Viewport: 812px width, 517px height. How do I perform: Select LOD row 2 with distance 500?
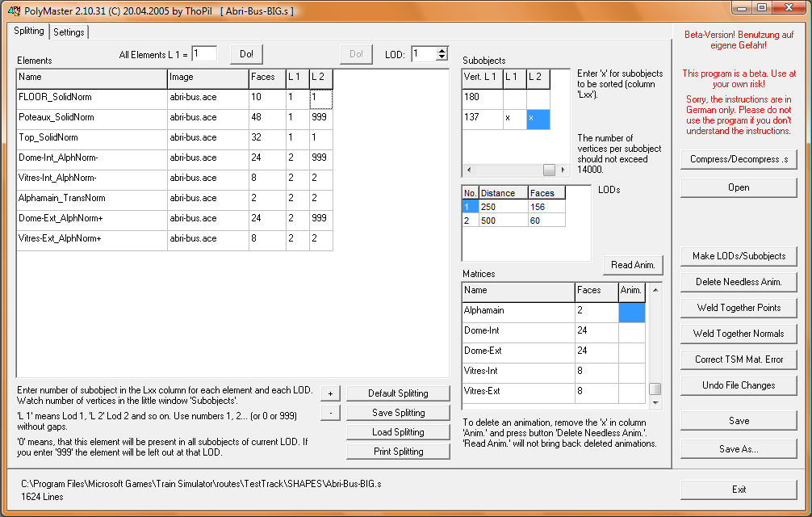513,221
